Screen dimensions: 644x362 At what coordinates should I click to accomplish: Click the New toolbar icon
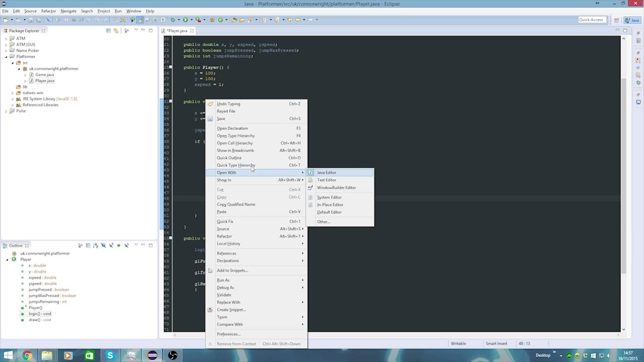pyautogui.click(x=6, y=20)
